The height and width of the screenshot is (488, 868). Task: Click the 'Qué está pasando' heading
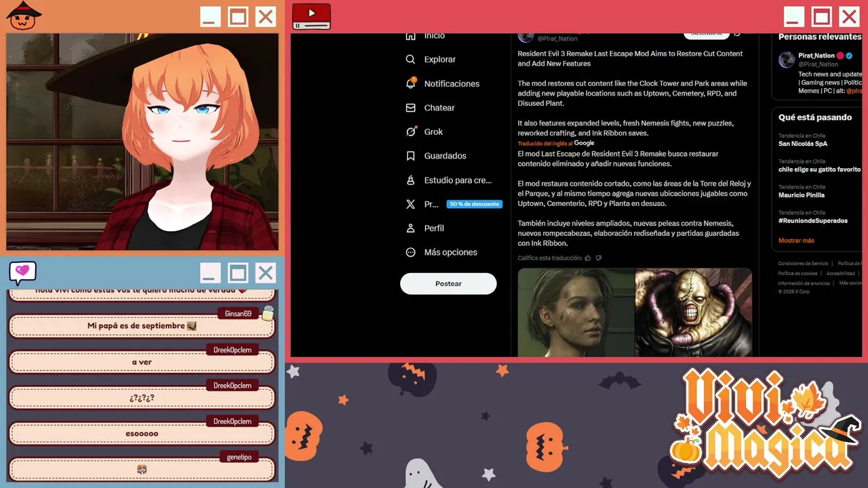point(815,117)
